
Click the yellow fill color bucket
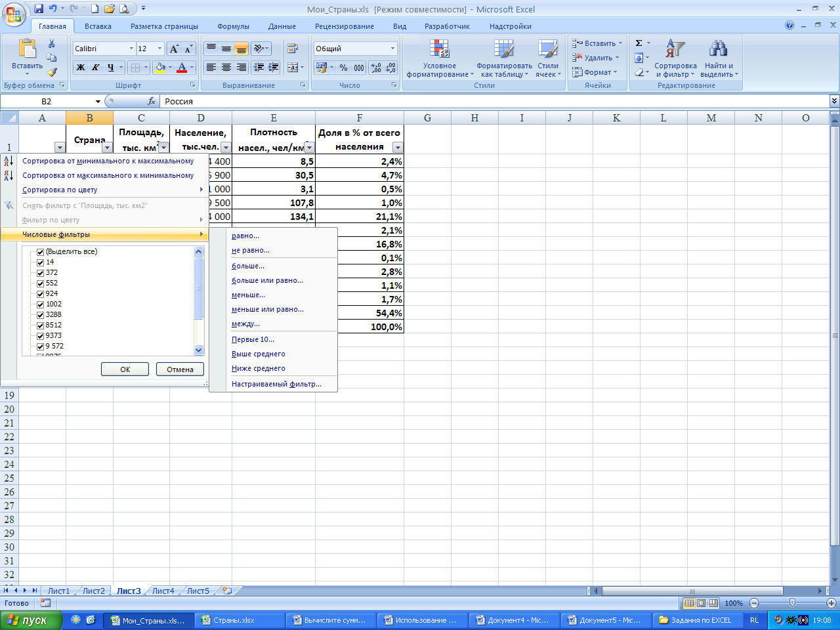click(x=160, y=67)
